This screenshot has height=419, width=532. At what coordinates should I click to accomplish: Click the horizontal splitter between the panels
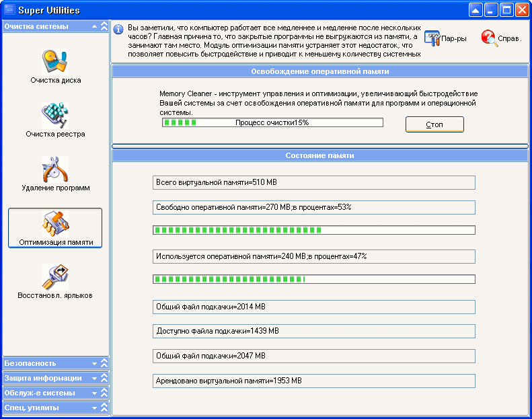click(320, 146)
